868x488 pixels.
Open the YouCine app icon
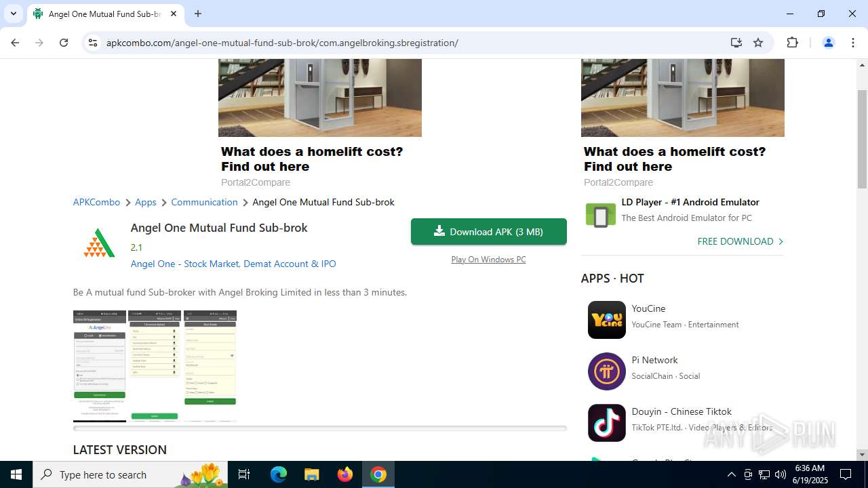607,320
